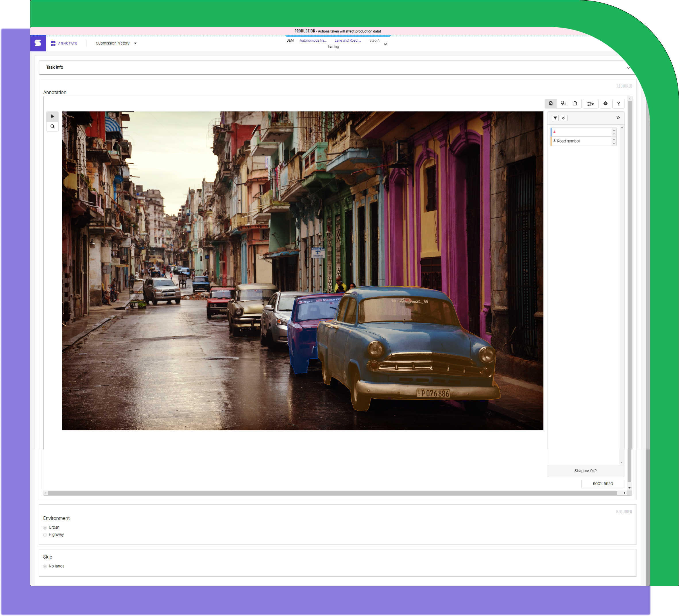Toggle the No lanes skip option

coord(45,567)
